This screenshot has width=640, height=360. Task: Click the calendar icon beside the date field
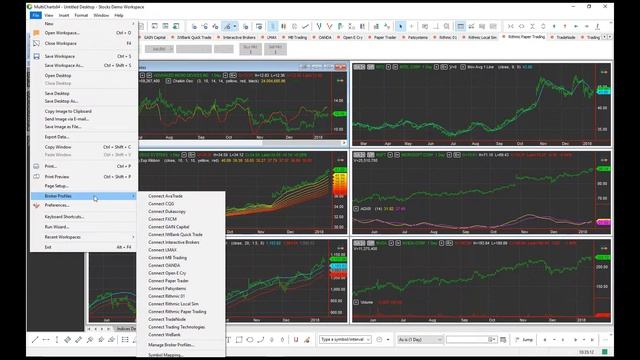click(x=503, y=340)
